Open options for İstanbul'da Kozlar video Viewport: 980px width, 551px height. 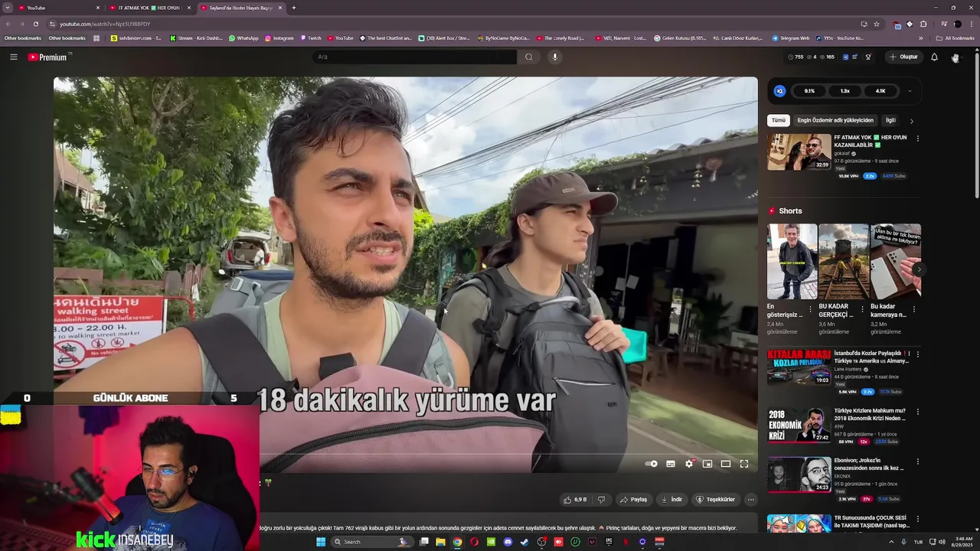pyautogui.click(x=917, y=354)
